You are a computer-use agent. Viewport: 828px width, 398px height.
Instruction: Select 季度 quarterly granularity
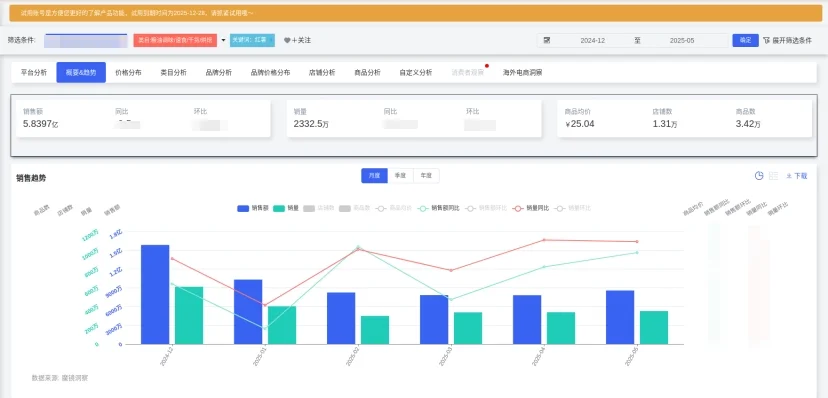point(400,176)
